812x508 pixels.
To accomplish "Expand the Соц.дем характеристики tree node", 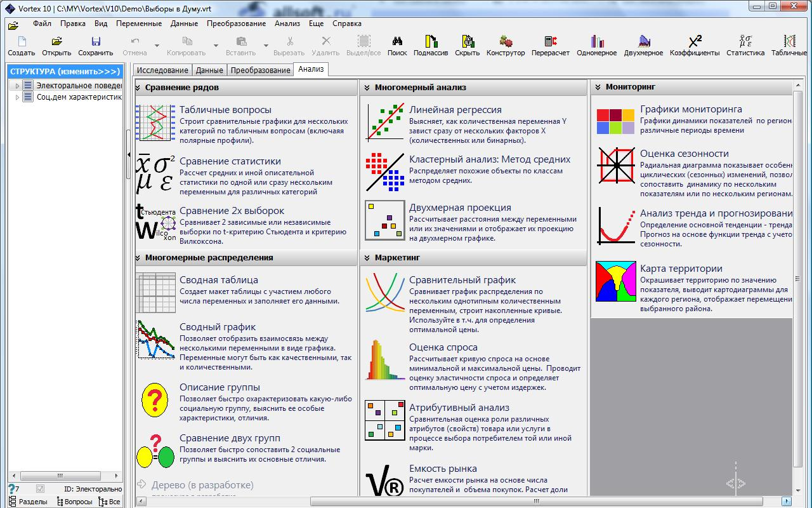I will (x=17, y=97).
